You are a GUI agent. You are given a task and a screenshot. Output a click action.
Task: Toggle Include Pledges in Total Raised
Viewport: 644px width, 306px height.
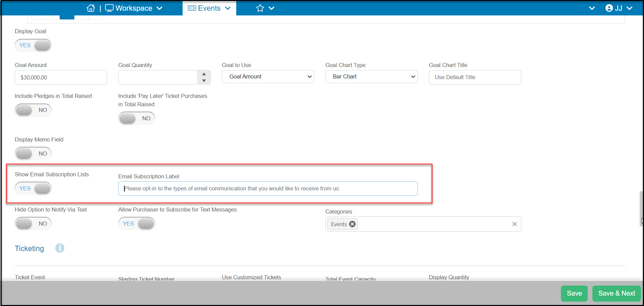(x=33, y=110)
